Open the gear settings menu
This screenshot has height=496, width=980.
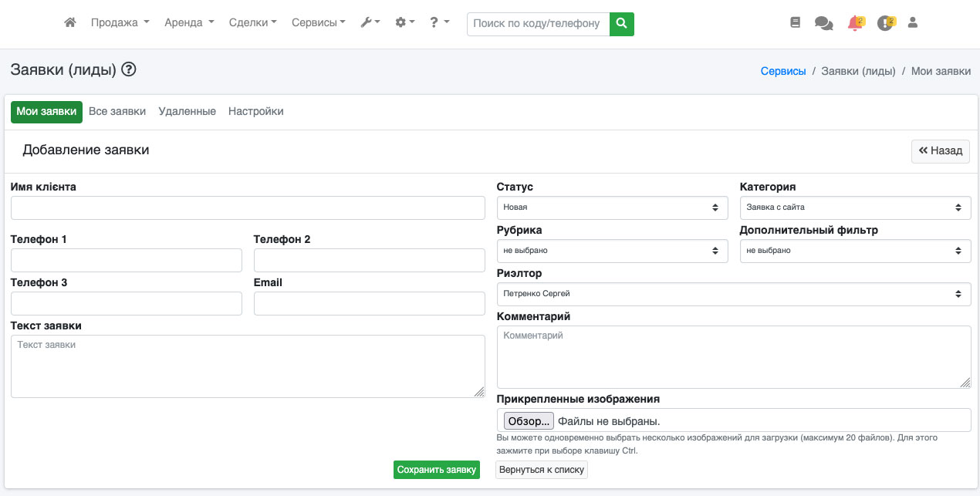[x=404, y=23]
